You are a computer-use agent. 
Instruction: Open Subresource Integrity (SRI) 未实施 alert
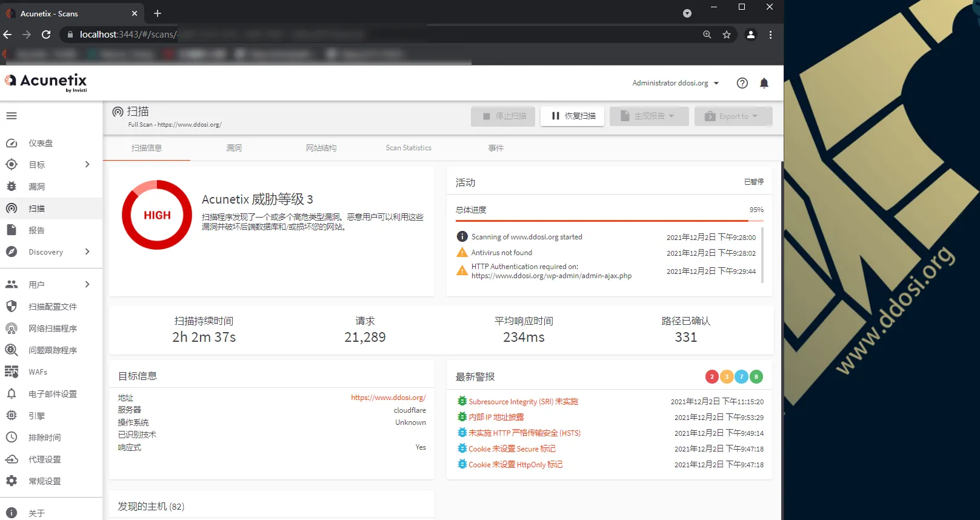pyautogui.click(x=523, y=401)
